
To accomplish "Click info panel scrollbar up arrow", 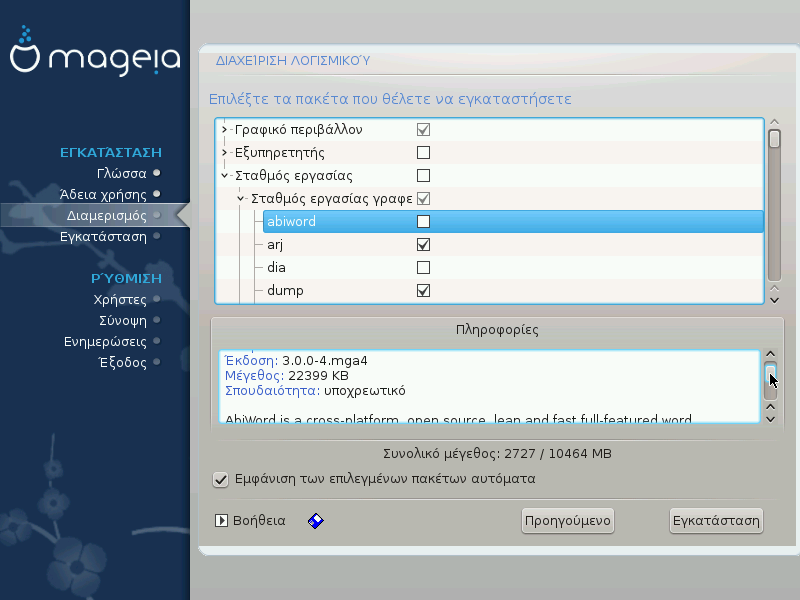I will coord(771,354).
